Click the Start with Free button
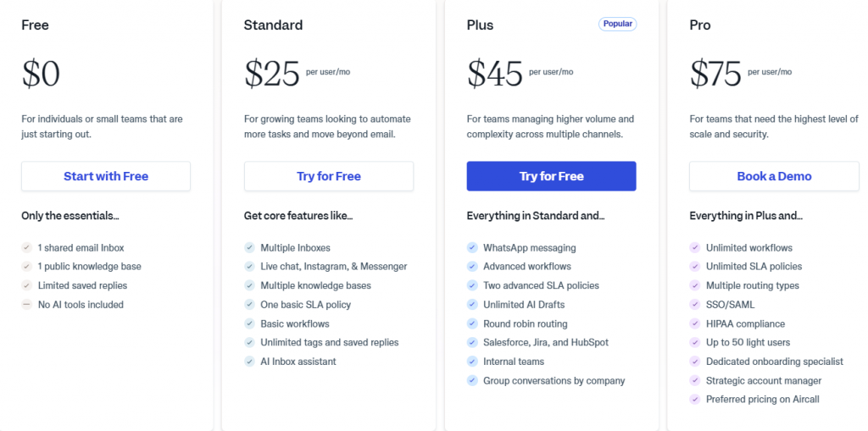 (106, 176)
